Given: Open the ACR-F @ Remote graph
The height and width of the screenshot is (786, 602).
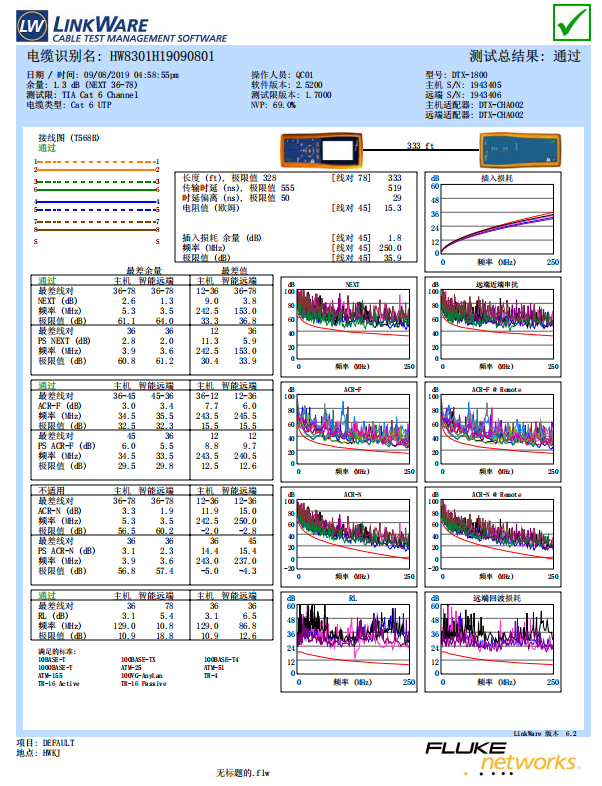Looking at the screenshot, I should click(493, 432).
